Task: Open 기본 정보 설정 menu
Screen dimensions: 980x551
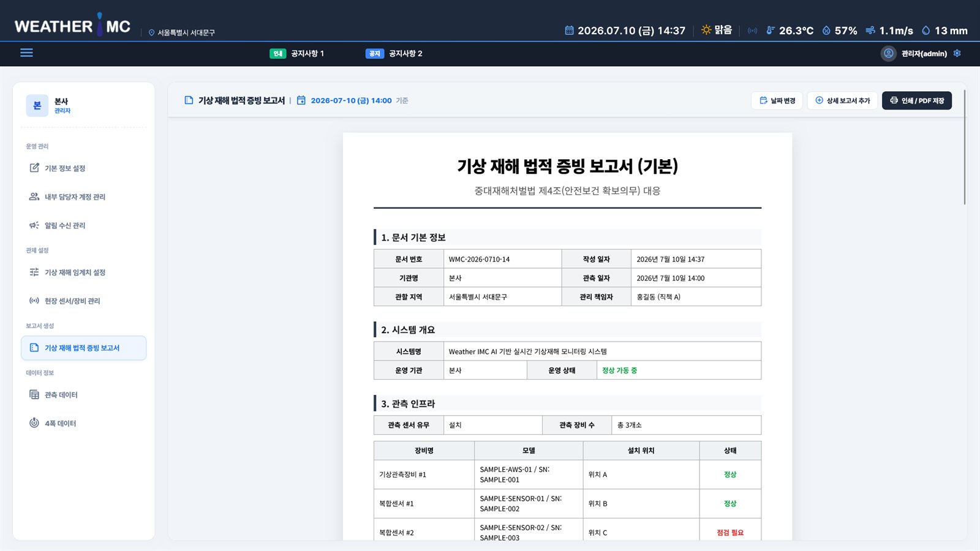Action: point(84,168)
